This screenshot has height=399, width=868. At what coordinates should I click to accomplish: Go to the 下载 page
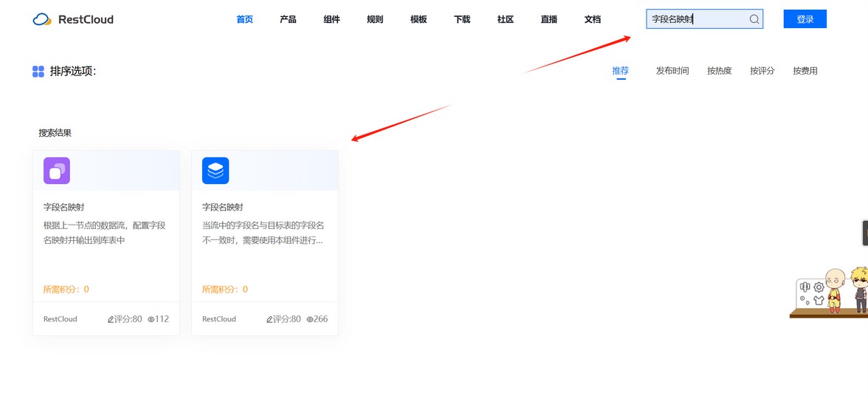click(462, 19)
